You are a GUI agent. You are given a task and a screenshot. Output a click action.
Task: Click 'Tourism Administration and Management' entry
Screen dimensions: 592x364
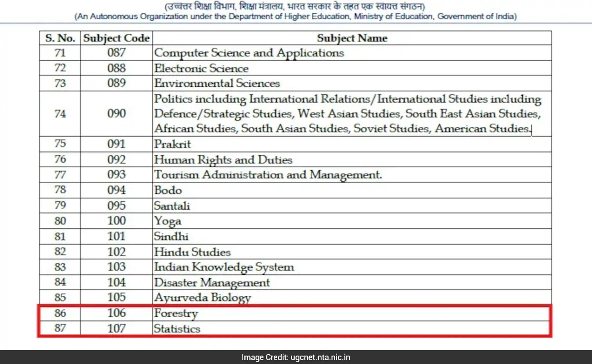click(x=268, y=175)
